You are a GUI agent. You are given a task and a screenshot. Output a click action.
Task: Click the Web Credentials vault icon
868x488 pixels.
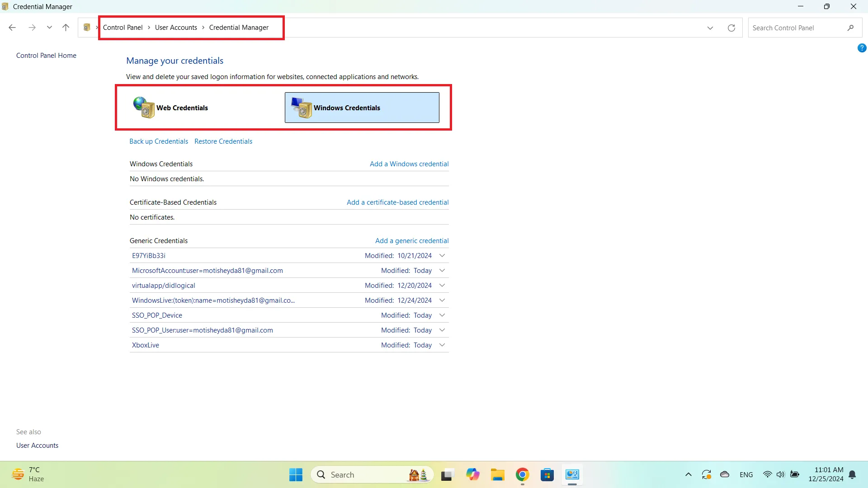coord(144,108)
